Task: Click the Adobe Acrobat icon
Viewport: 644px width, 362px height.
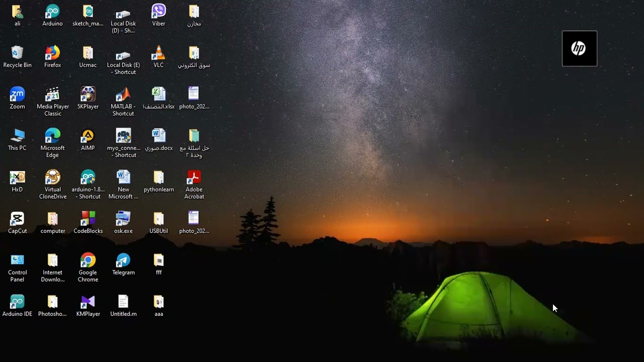Action: coord(194,177)
